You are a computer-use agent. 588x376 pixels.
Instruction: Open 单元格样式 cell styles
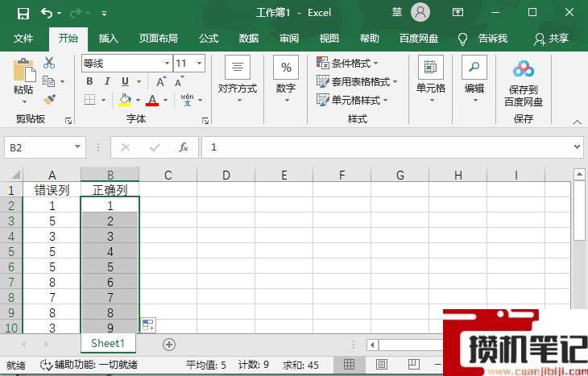(352, 100)
